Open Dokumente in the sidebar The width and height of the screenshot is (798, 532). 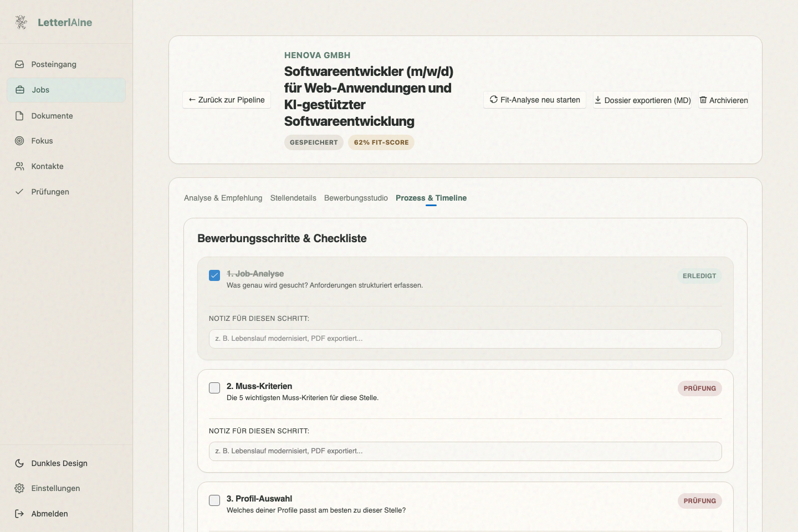coord(66,116)
